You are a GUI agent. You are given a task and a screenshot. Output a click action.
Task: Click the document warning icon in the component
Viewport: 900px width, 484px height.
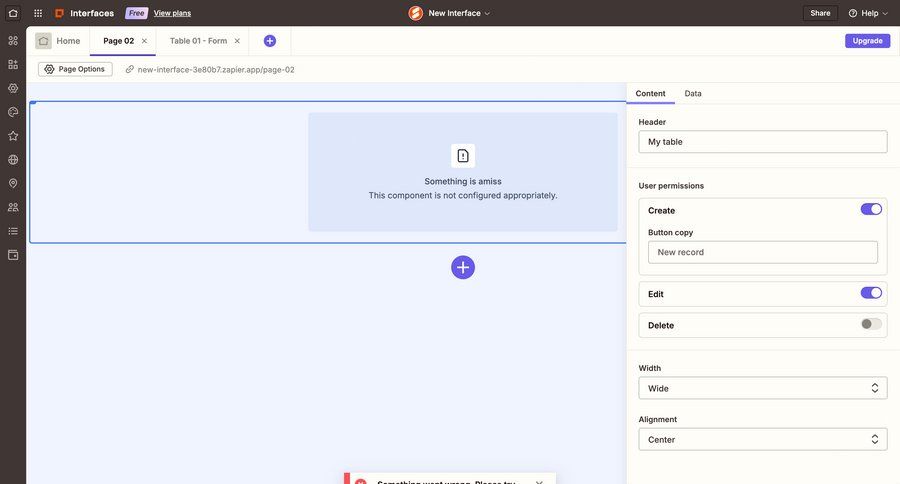click(463, 156)
